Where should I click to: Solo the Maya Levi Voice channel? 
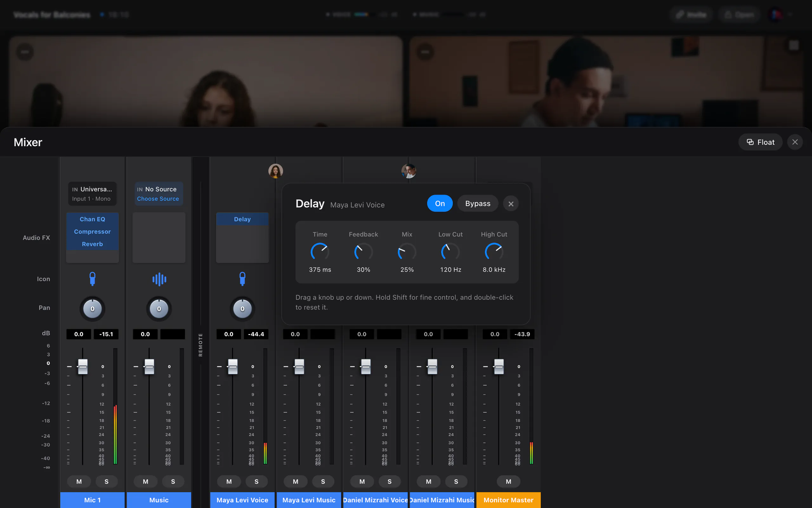[x=256, y=481]
